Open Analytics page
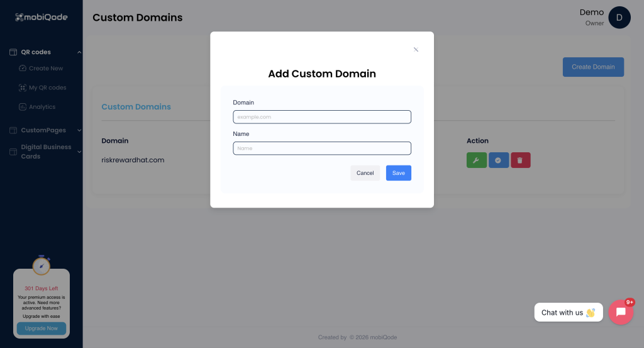This screenshot has width=644, height=348. pos(42,107)
